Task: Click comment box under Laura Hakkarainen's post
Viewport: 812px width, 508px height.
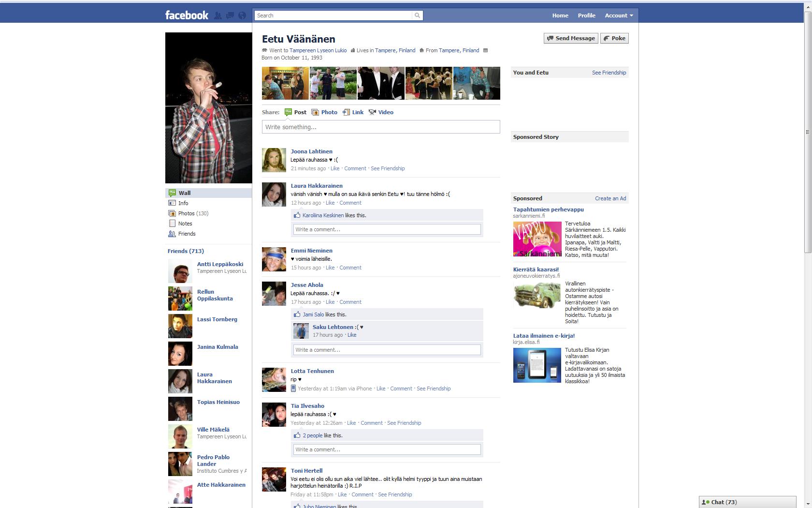Action: (387, 229)
